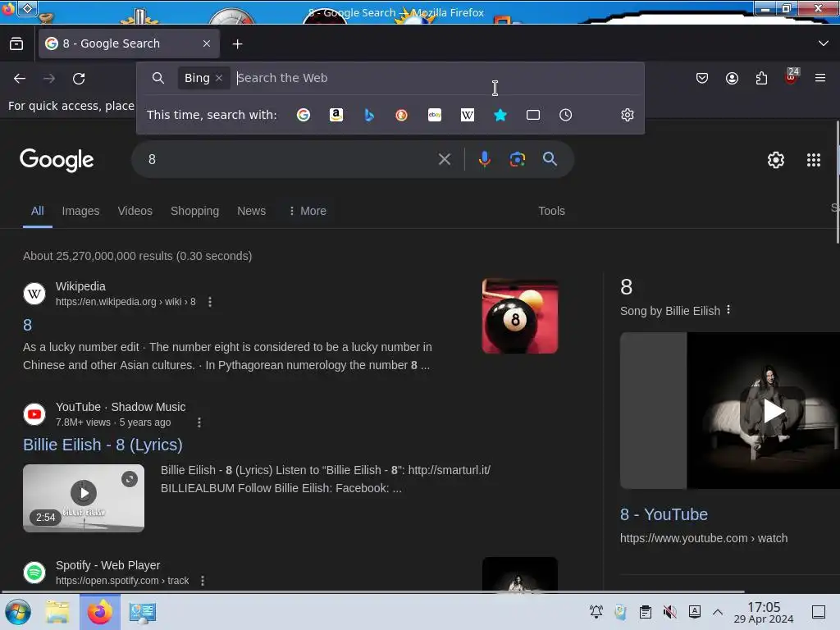
Task: Open options for the Spotify result
Action: pos(203,581)
